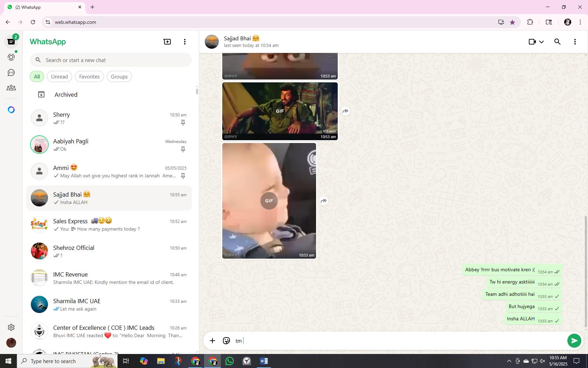Play the soldier GIF
The image size is (588, 368).
[x=280, y=111]
